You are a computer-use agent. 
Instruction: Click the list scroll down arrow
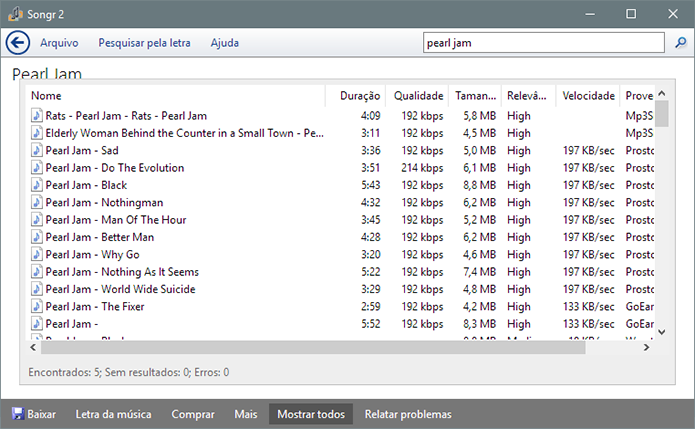click(662, 332)
